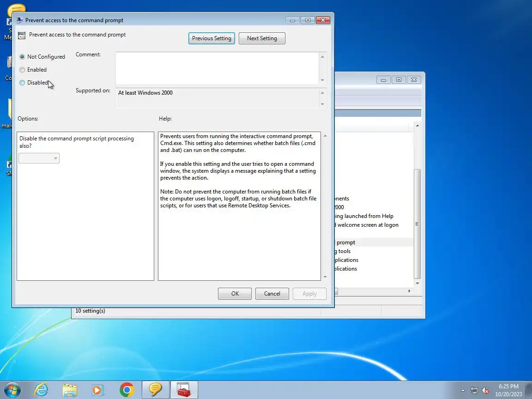
Task: Click the background window vertical scrollbar thumb
Action: coord(417,224)
